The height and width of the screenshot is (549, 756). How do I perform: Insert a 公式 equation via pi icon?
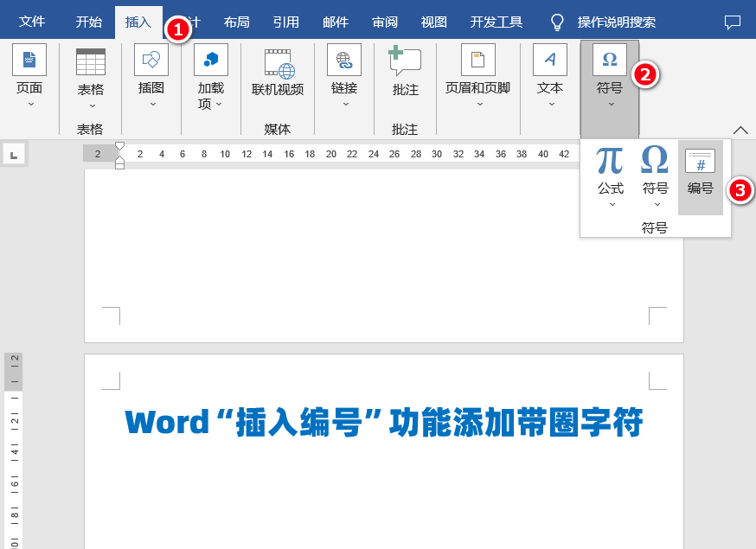pos(610,160)
